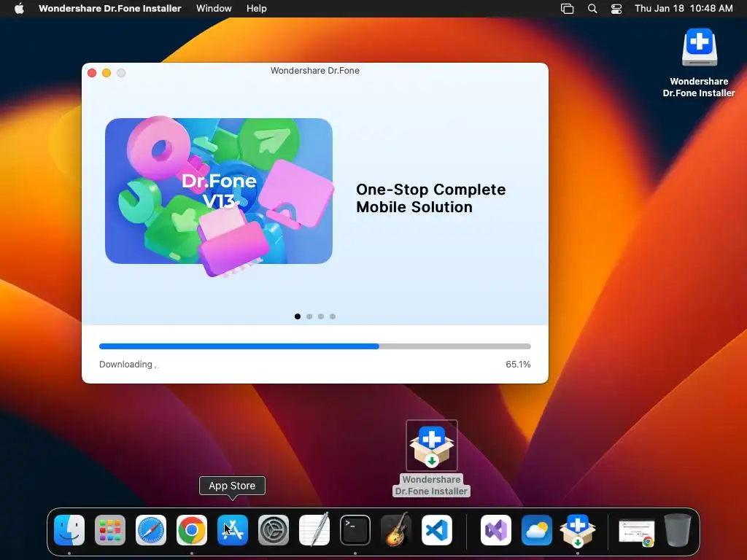747x560 pixels.
Task: Close the Wondershare Dr.Fone installer window
Action: coord(92,73)
